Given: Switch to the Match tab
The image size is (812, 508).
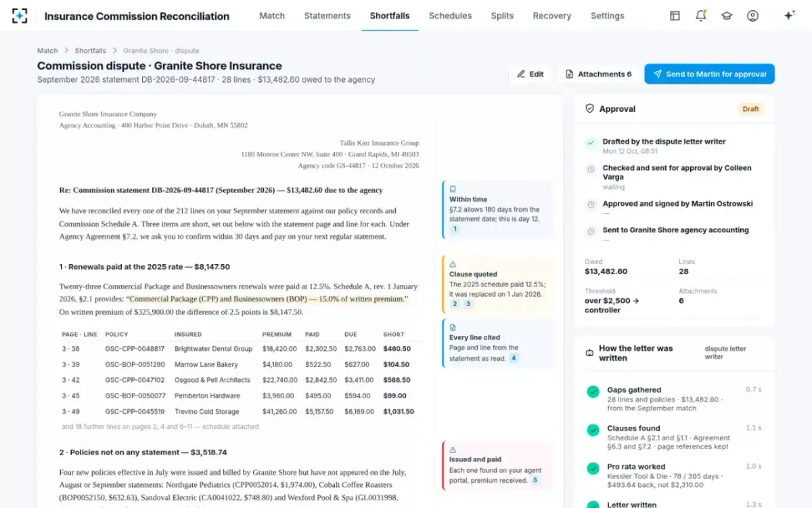Looking at the screenshot, I should click(272, 16).
